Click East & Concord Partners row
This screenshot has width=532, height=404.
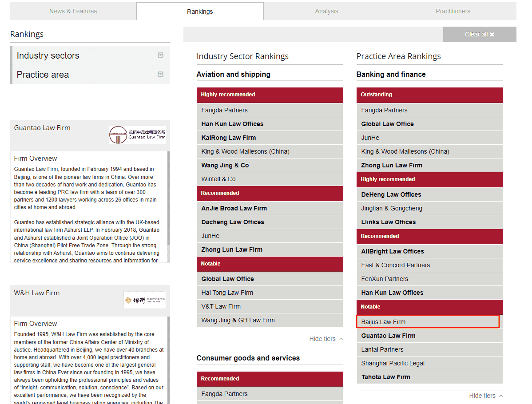(429, 265)
